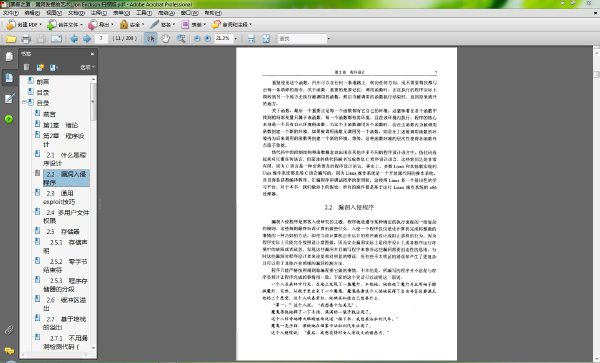Click the zoom in button
Viewport: 600px width, 363px height.
pyautogui.click(x=207, y=39)
